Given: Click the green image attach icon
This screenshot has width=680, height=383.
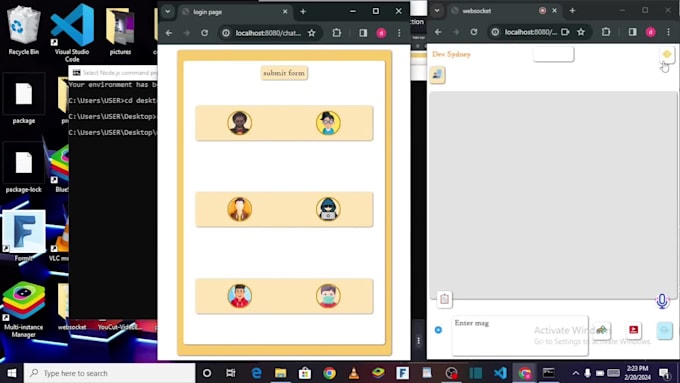Looking at the screenshot, I should tap(602, 330).
